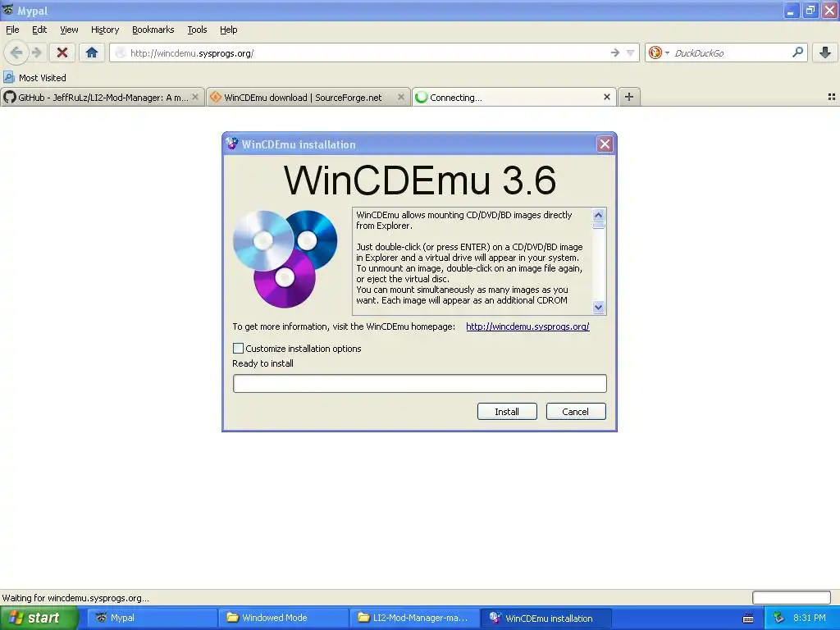Open the File menu
The height and width of the screenshot is (630, 840).
tap(12, 30)
